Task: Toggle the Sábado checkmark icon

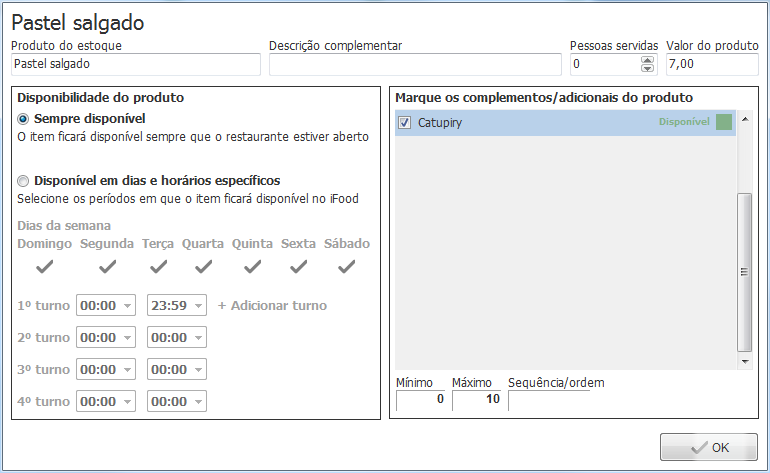Action: tap(346, 267)
